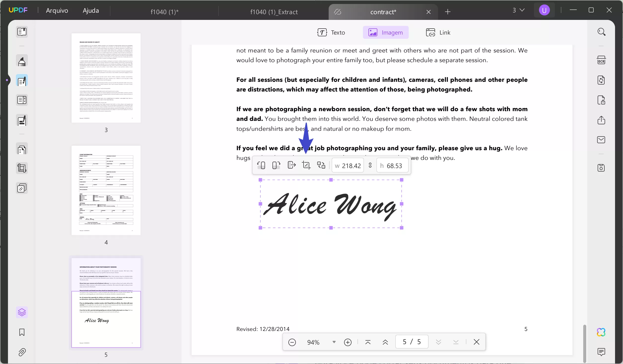Select the Link annotation tool
623x364 pixels.
click(x=439, y=32)
